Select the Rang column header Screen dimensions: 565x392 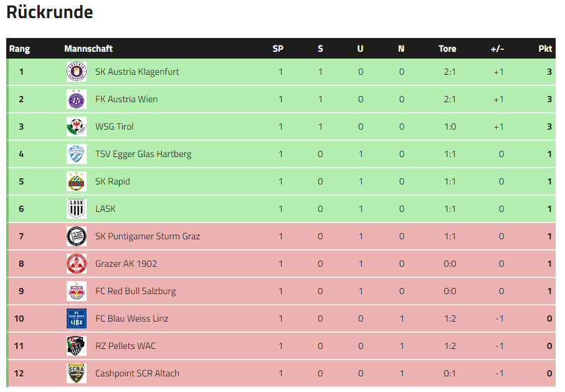tap(19, 49)
